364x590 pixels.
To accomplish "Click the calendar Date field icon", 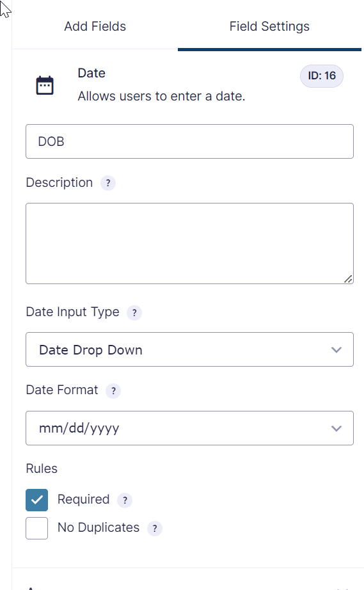I will tap(45, 85).
